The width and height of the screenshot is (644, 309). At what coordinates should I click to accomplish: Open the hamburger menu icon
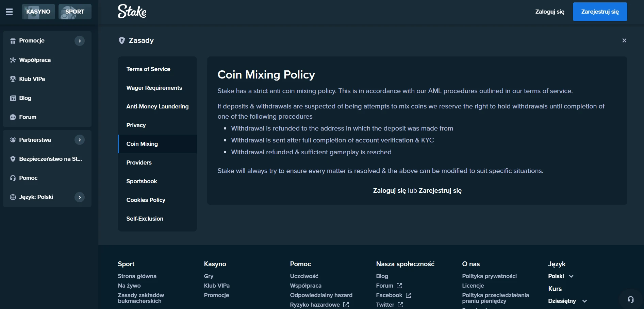coord(9,12)
